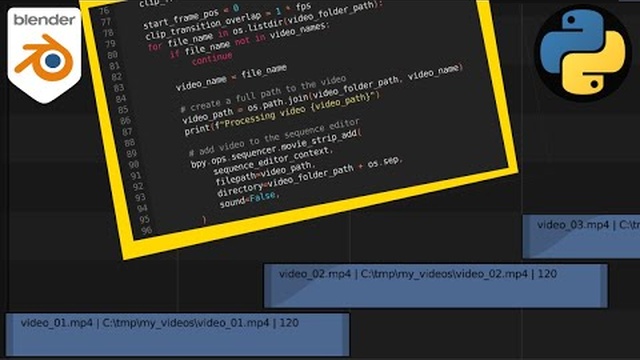Click the 'create a full path' comment
This screenshot has height=360, width=640.
point(264,93)
